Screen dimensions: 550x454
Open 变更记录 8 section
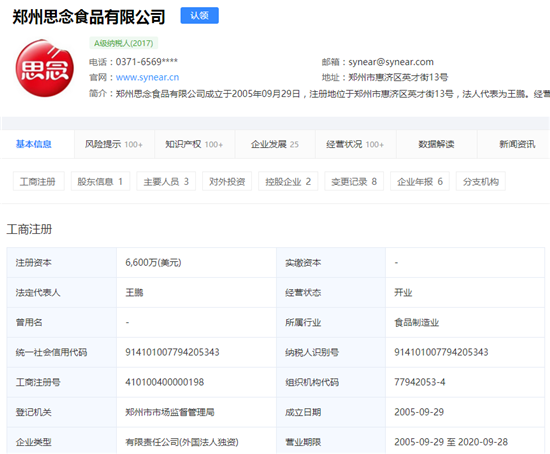tap(354, 181)
